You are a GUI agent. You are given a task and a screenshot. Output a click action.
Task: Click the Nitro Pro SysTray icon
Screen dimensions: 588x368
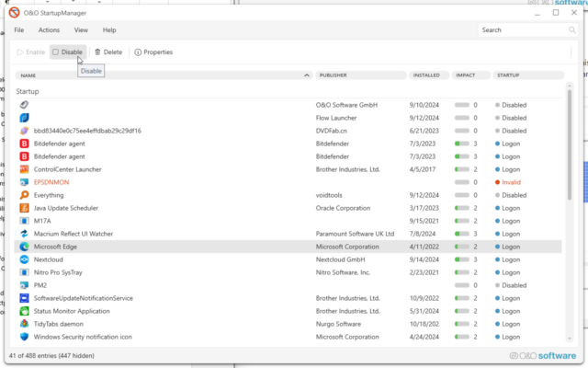point(25,272)
